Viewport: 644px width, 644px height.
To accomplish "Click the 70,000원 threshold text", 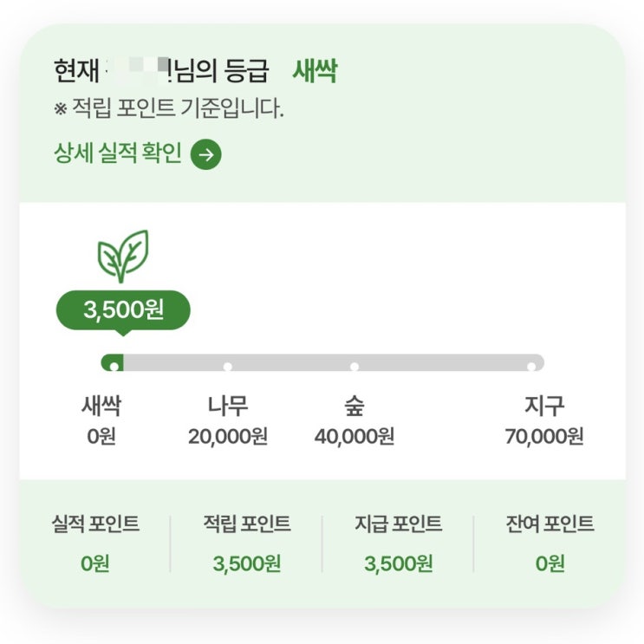I will tap(544, 436).
